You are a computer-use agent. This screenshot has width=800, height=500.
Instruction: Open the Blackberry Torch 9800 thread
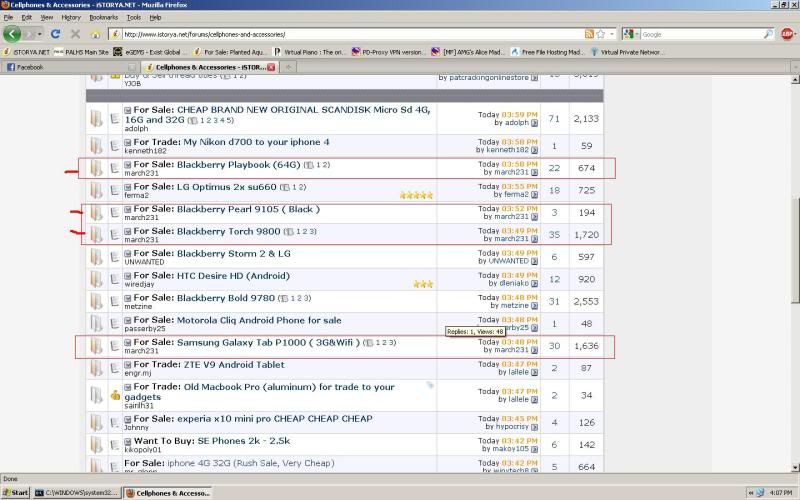[x=228, y=231]
